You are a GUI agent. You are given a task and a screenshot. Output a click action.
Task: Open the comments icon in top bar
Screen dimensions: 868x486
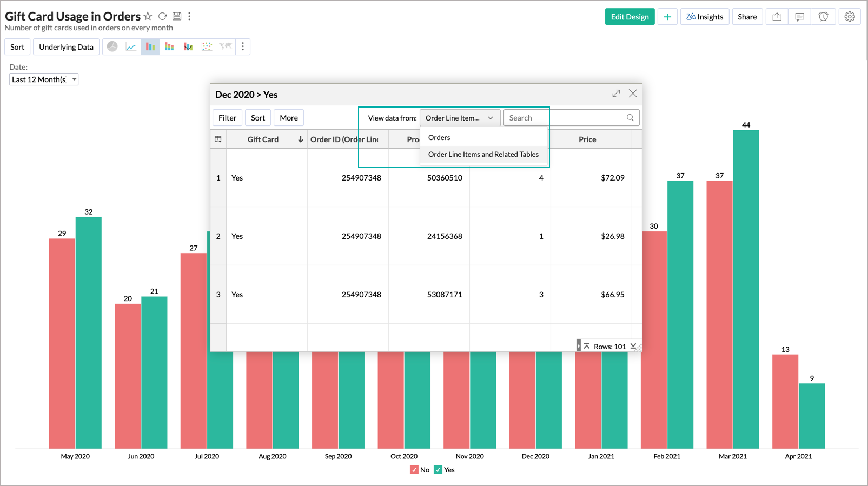(x=799, y=17)
